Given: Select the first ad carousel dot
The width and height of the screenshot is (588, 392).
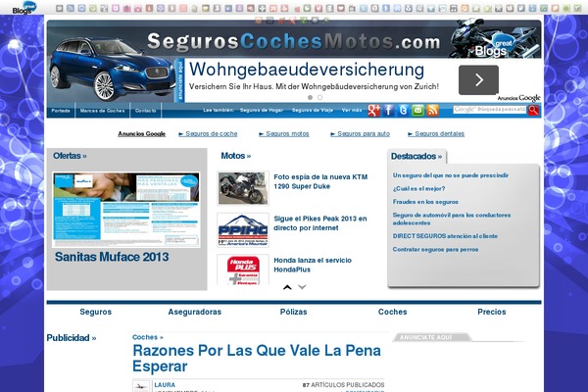Looking at the screenshot, I should [310, 98].
